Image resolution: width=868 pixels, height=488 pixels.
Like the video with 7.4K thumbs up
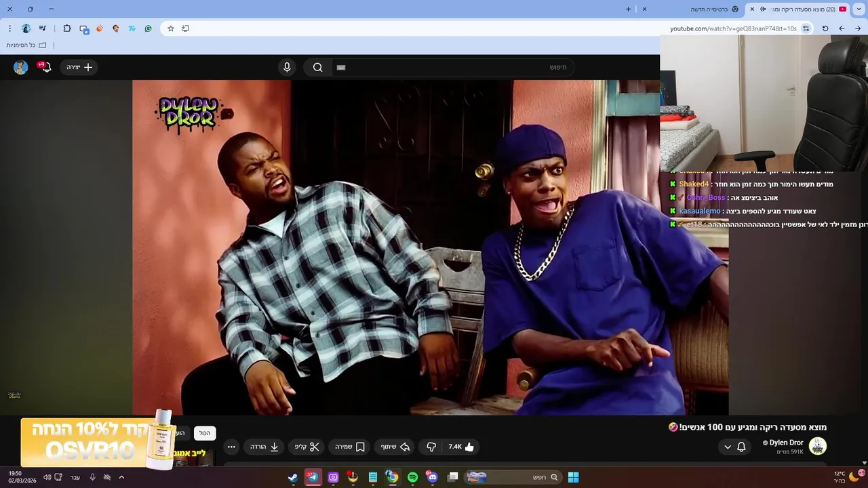coord(461,447)
